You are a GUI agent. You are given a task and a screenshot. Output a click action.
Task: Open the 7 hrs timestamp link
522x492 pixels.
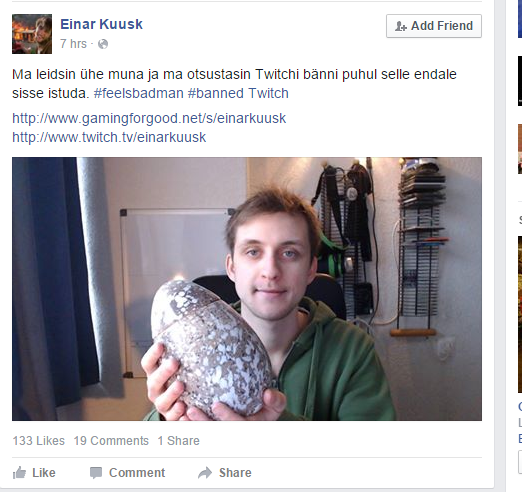point(73,44)
